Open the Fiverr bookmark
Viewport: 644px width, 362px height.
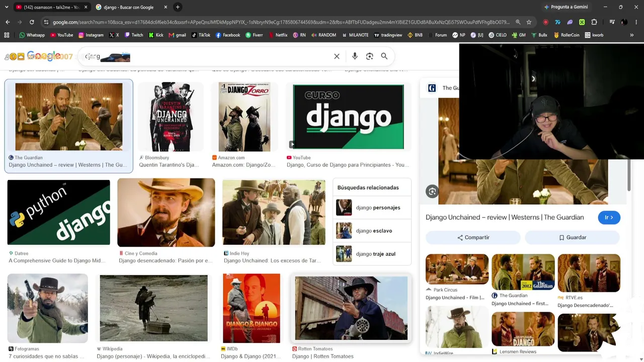click(x=254, y=35)
